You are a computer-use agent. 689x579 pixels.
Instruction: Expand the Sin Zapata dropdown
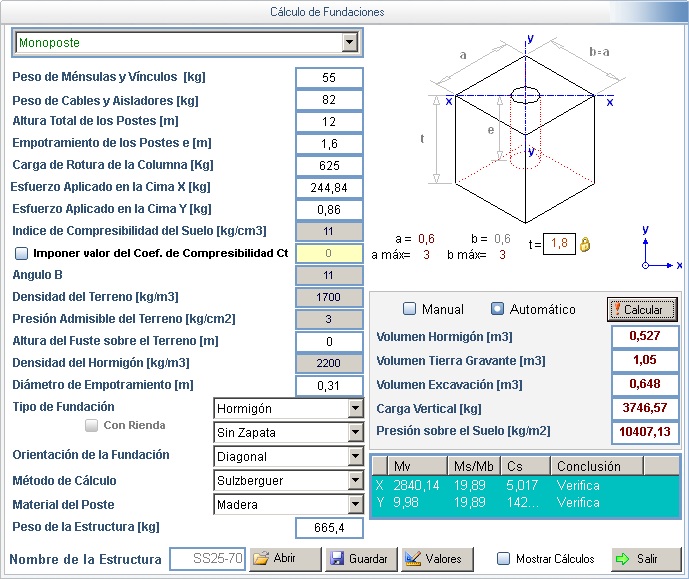(355, 433)
